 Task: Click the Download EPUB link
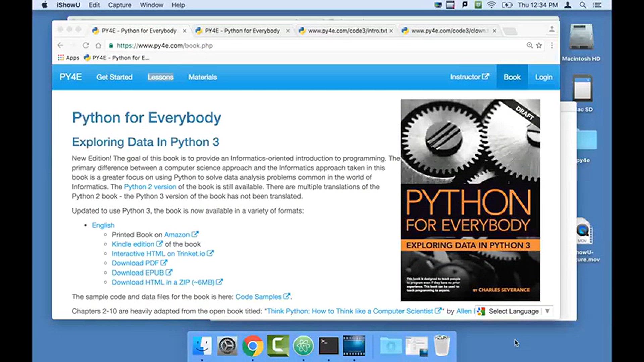pyautogui.click(x=142, y=273)
